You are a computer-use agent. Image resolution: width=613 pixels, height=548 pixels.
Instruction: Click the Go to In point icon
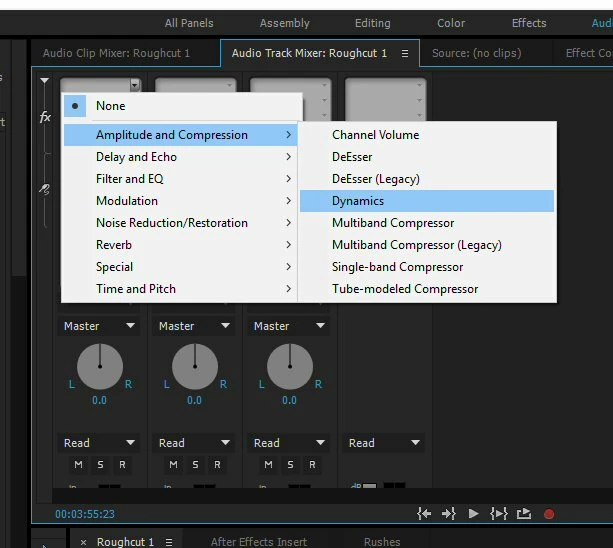[424, 514]
